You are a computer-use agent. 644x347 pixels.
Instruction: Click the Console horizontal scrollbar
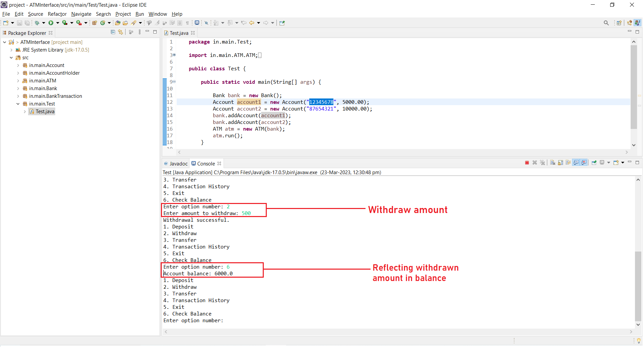click(x=398, y=332)
